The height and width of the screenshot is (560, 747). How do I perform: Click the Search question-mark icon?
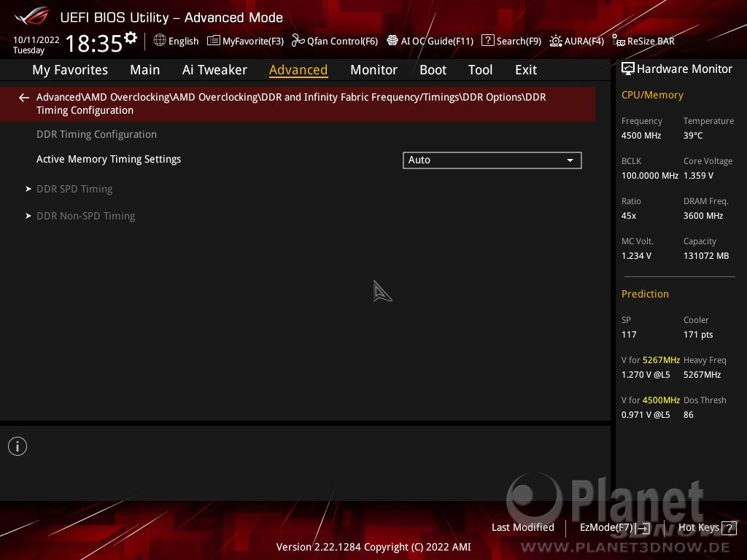click(487, 41)
